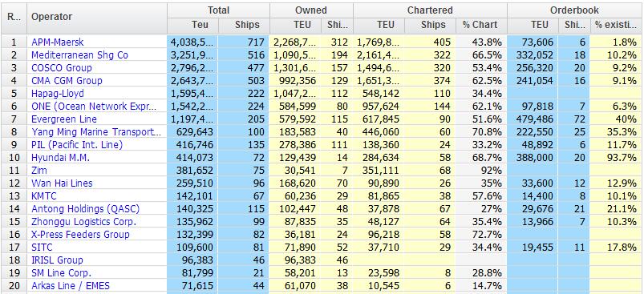Open the Evergreen Line operator link

[64, 119]
